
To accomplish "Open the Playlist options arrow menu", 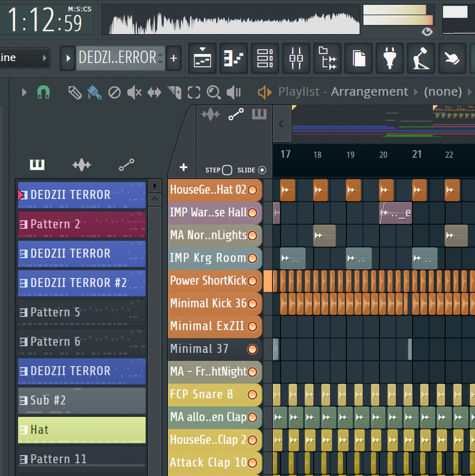I will [24, 92].
